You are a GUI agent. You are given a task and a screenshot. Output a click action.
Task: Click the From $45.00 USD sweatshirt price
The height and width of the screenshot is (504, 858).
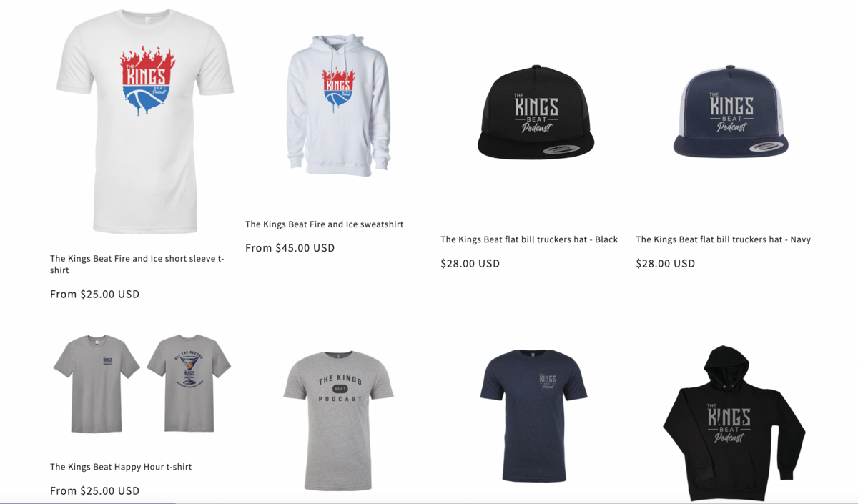tap(290, 248)
